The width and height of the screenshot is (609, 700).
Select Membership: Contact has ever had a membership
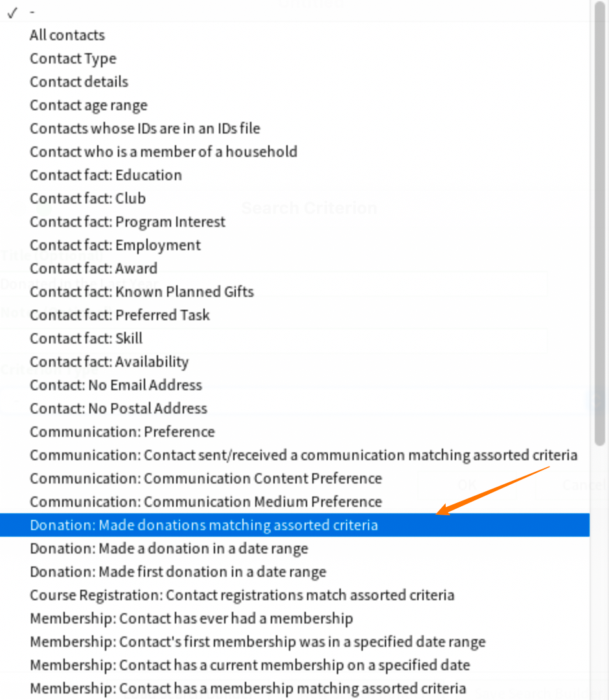point(295,618)
